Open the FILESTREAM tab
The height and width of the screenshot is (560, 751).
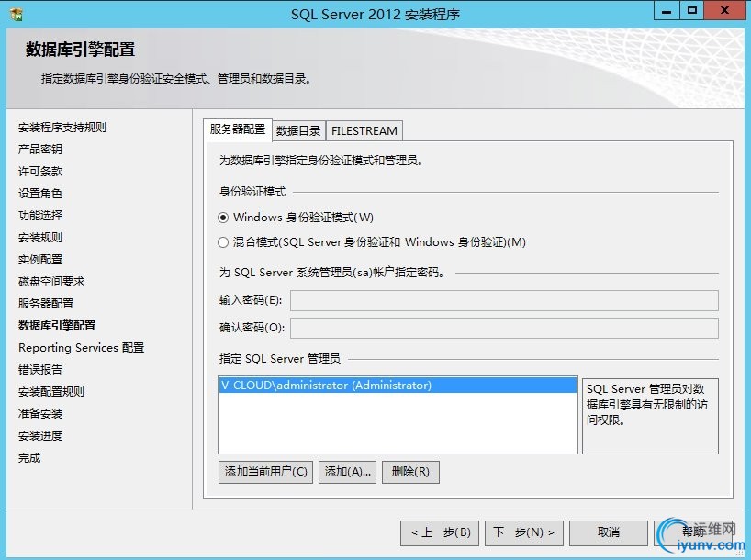pos(364,130)
